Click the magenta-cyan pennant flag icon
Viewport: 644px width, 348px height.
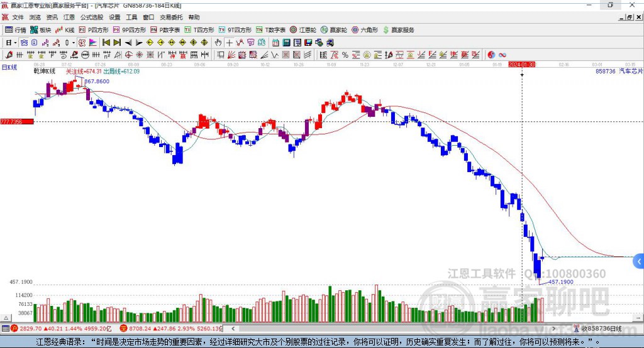(x=93, y=43)
